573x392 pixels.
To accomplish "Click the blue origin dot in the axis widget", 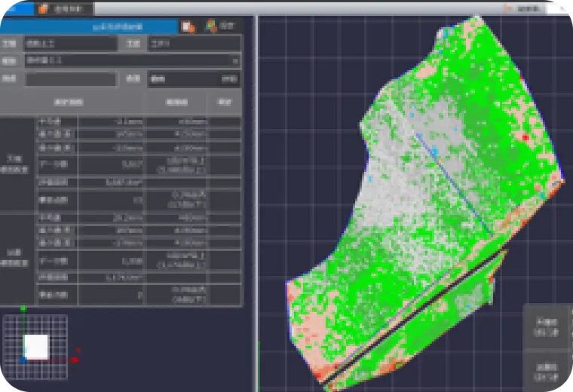I will click(23, 361).
